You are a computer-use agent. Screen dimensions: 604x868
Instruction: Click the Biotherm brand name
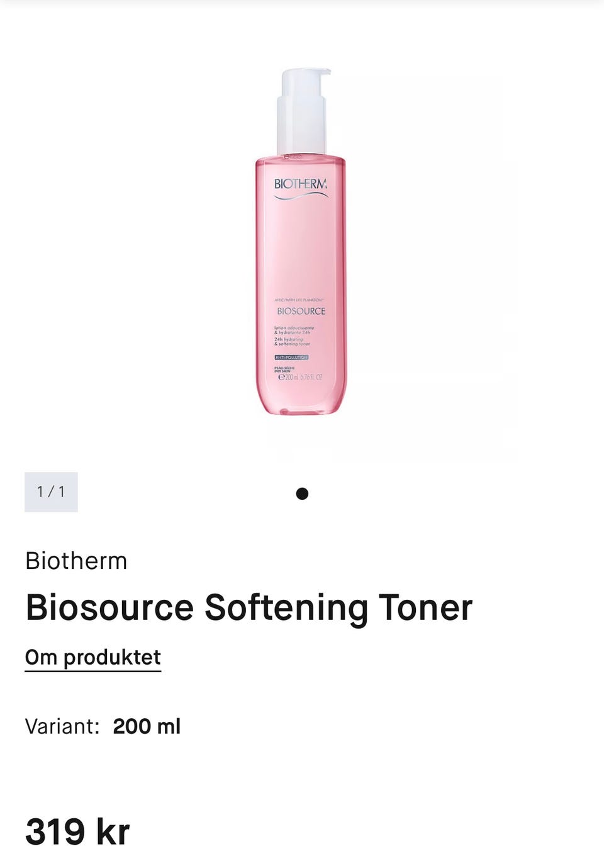pyautogui.click(x=76, y=561)
